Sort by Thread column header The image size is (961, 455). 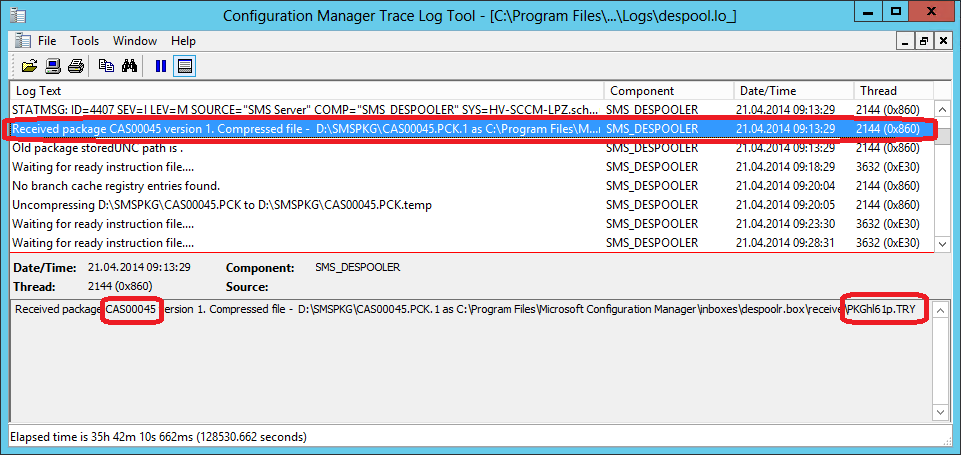click(894, 91)
